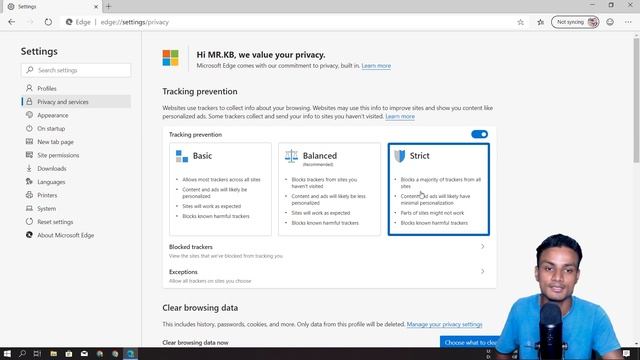Add this page to favorites star

pyautogui.click(x=520, y=22)
